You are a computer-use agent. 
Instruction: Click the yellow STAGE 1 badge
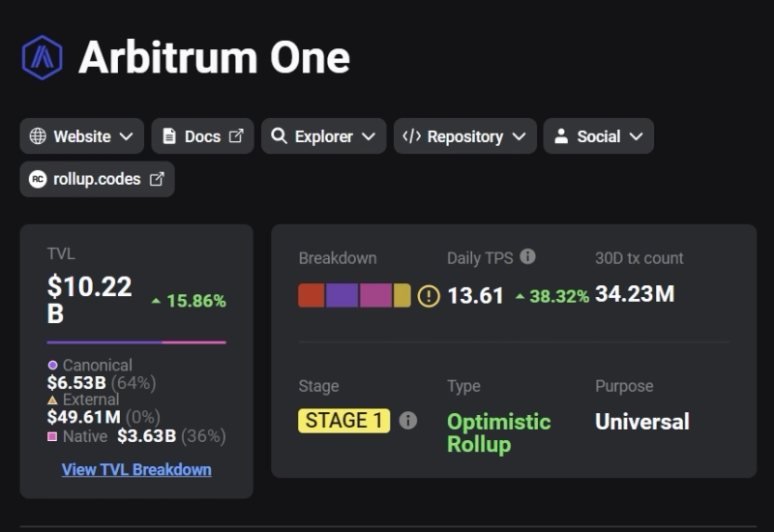343,421
